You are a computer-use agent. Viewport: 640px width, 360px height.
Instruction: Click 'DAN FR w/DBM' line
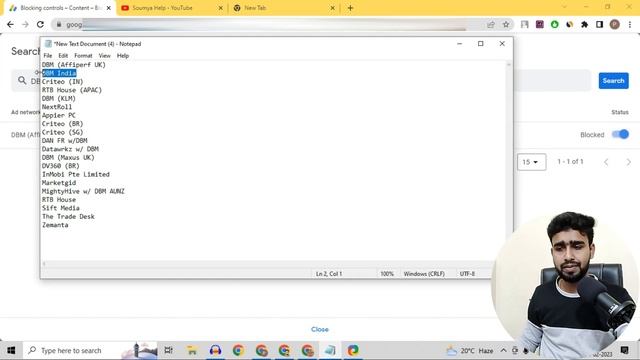(64, 141)
